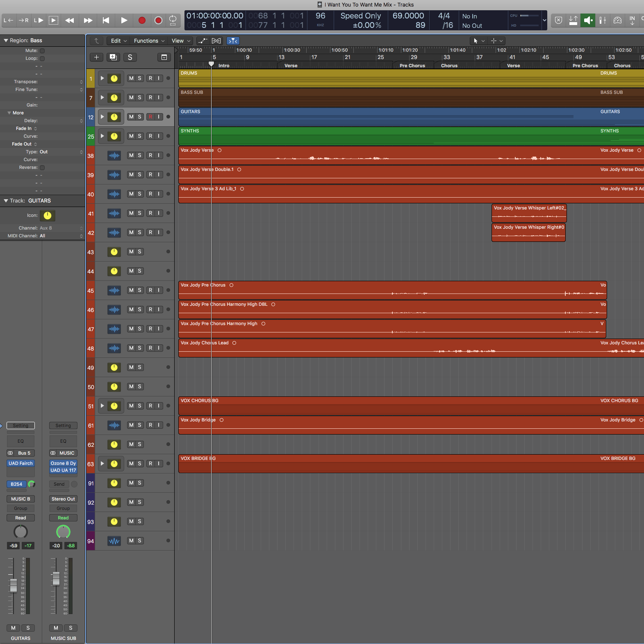The image size is (644, 644).
Task: Select the Vox Jody Verse Whisper Left region
Action: pyautogui.click(x=529, y=213)
